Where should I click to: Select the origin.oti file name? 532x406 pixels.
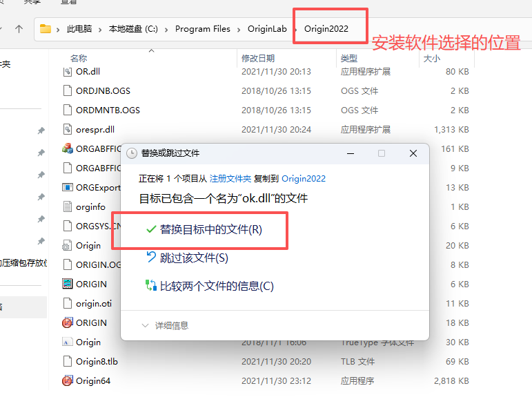tap(94, 304)
